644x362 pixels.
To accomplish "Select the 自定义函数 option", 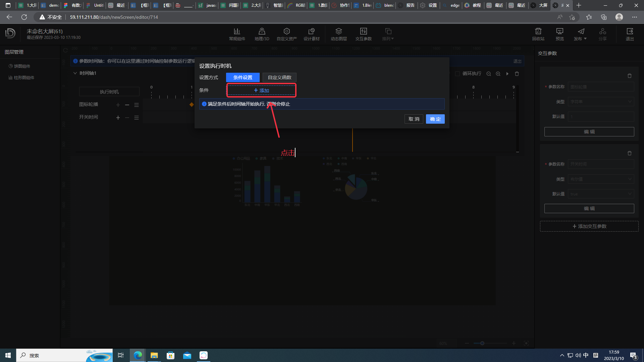I will [x=279, y=77].
